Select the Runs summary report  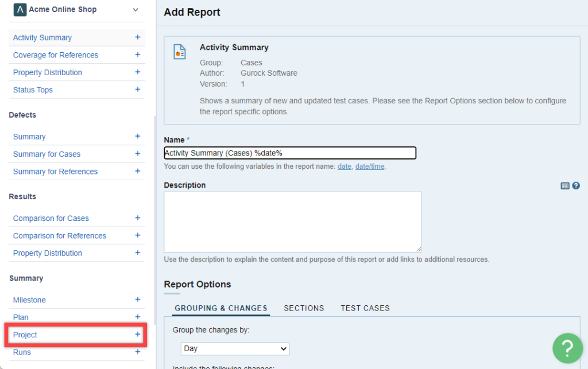22,352
